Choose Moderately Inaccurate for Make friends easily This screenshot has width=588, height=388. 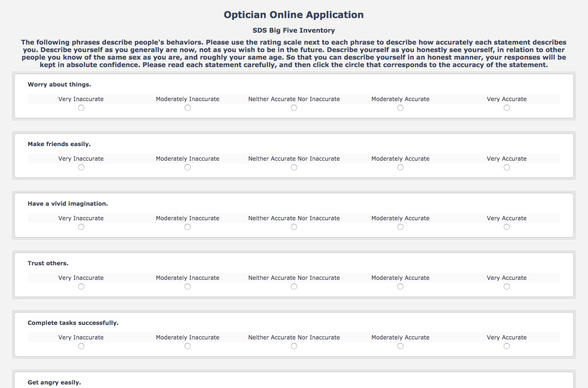pyautogui.click(x=188, y=167)
